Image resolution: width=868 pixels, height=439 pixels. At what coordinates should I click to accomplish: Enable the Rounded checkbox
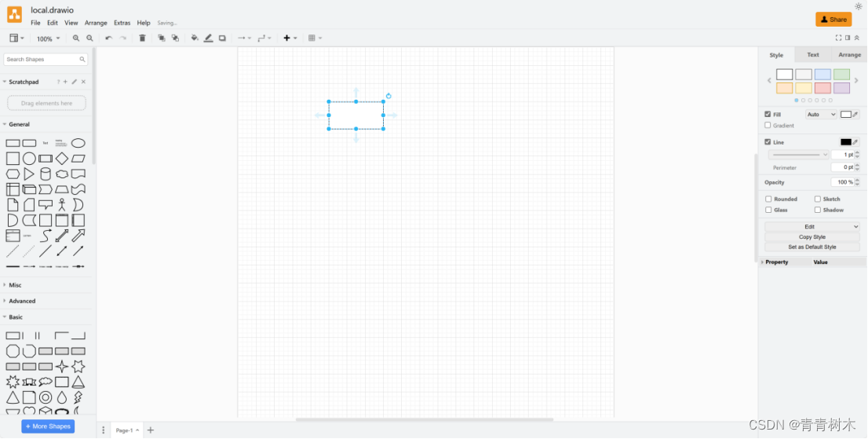pyautogui.click(x=768, y=199)
